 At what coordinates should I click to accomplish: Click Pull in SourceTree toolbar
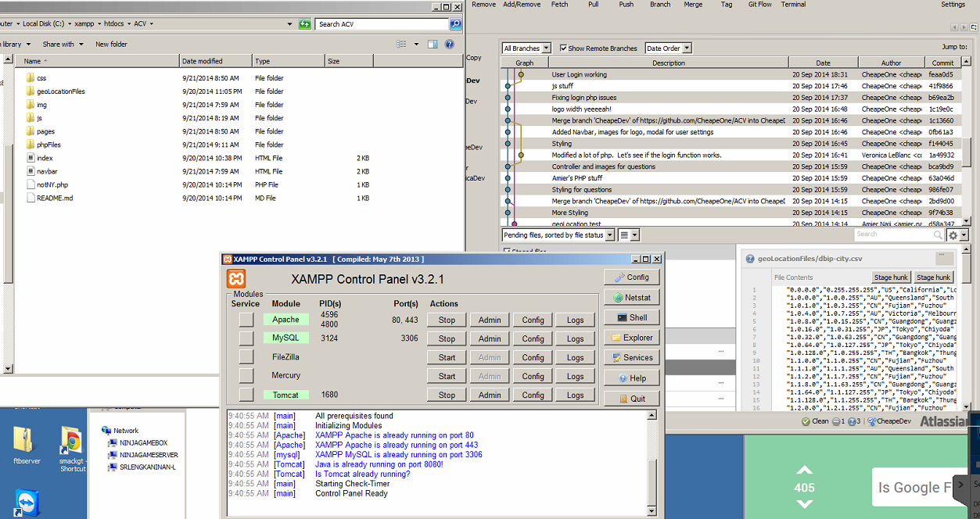(x=594, y=5)
